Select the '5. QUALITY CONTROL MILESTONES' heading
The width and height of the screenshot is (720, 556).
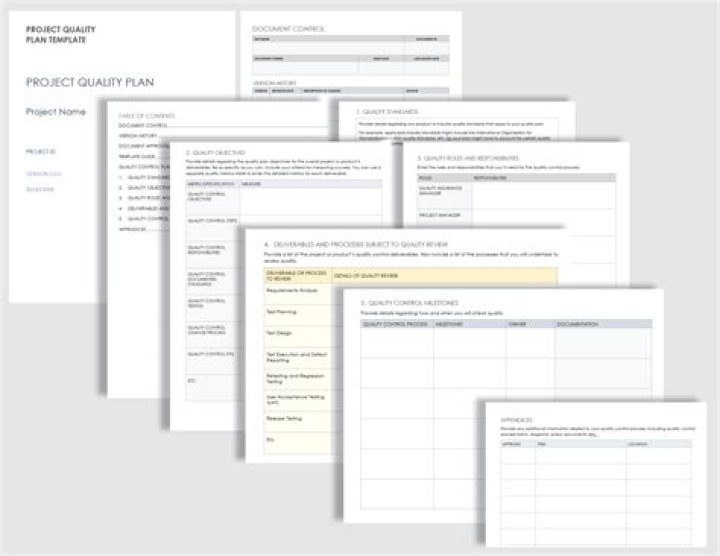409,303
